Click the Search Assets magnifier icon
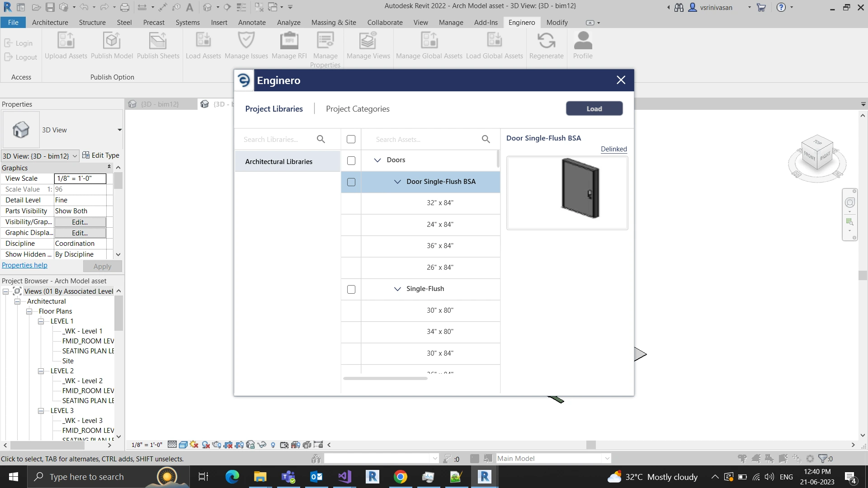The height and width of the screenshot is (488, 868). (x=486, y=139)
